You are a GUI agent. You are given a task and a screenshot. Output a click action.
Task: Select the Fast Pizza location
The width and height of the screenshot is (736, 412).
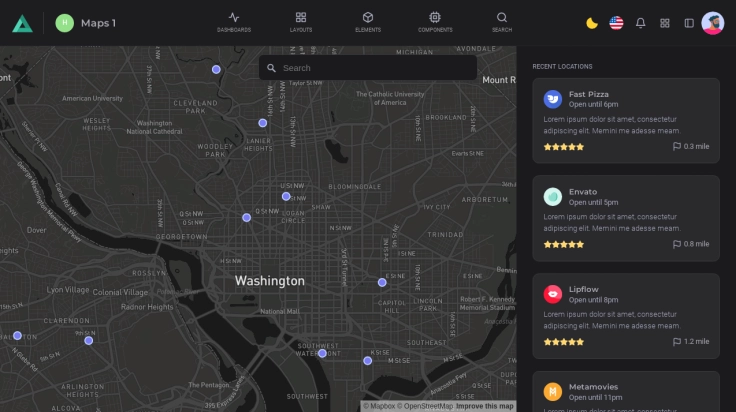pyautogui.click(x=589, y=94)
